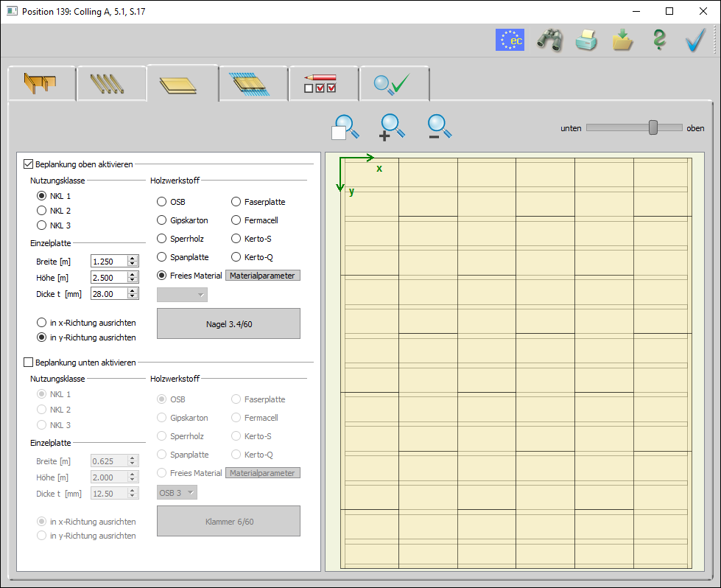The height and width of the screenshot is (588, 721).
Task: Uncheck Beplankung oben aktivieren
Action: 29,164
